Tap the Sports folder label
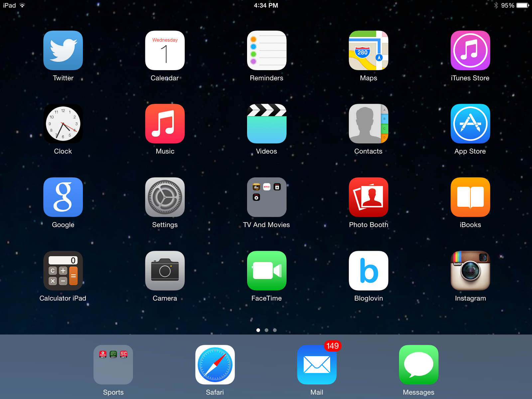 (113, 392)
